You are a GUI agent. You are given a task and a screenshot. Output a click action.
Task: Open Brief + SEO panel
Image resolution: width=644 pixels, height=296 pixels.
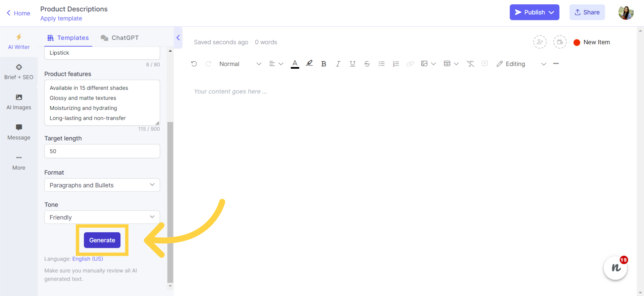pos(19,72)
